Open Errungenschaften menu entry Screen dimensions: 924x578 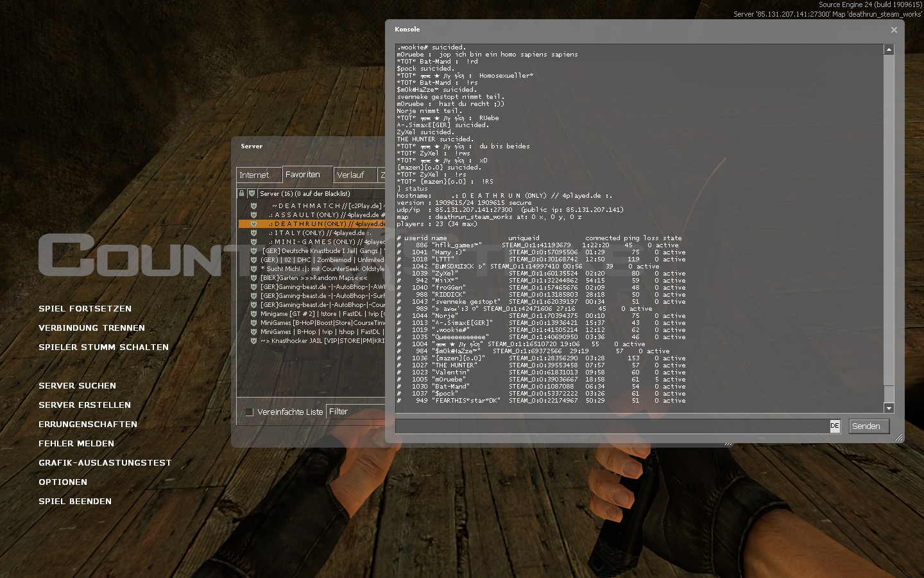pos(88,425)
